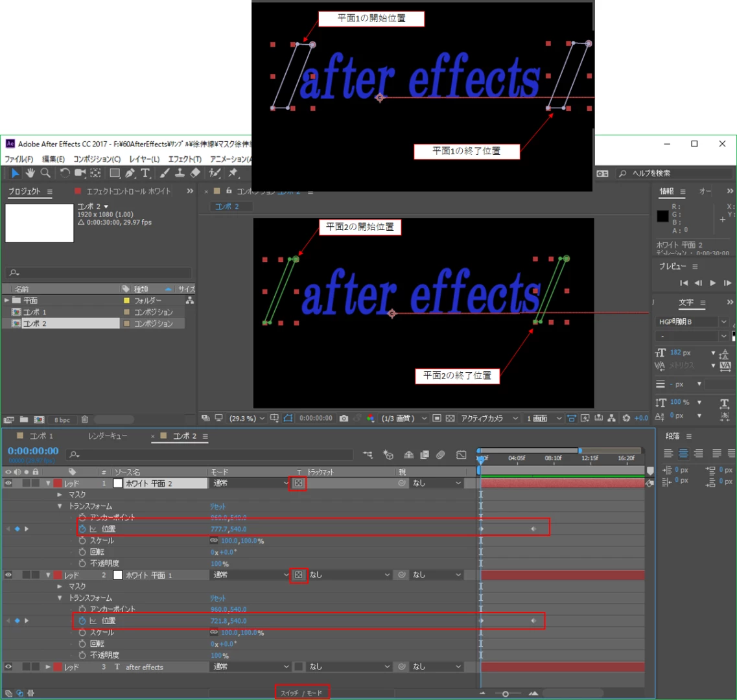737x700 pixels.
Task: Switch to the レンダーキュー tab
Action: [108, 436]
